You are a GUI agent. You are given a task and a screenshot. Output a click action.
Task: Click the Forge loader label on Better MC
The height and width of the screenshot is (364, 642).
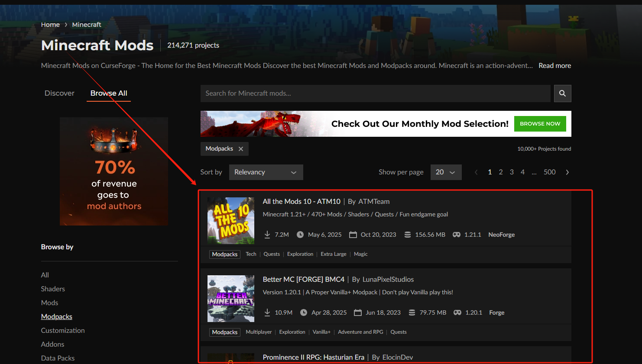497,312
